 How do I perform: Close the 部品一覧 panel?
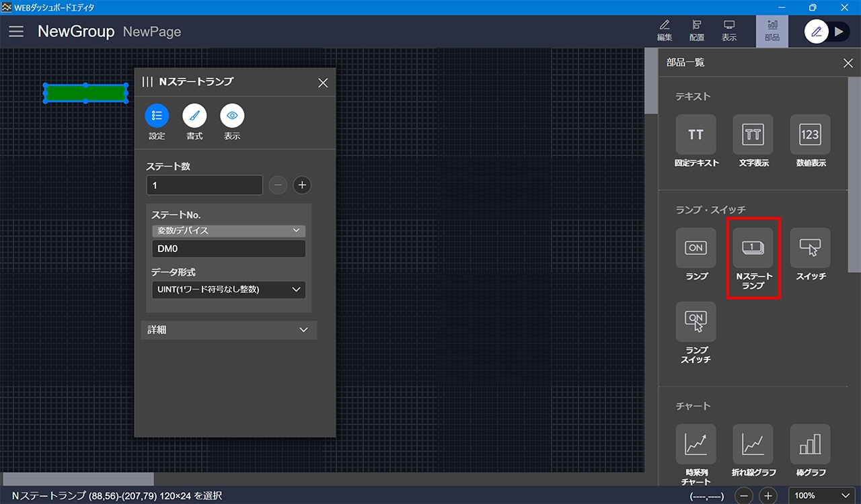point(848,63)
